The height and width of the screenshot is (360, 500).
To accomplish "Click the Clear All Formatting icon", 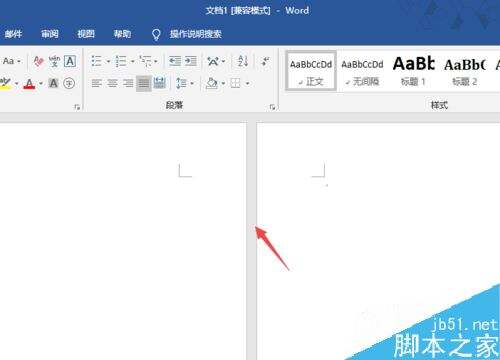I will 39,61.
